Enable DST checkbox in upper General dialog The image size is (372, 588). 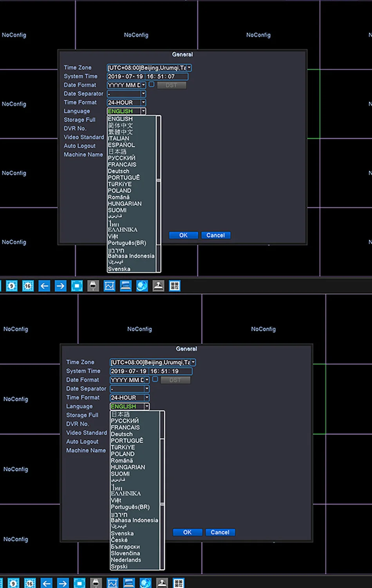click(152, 84)
